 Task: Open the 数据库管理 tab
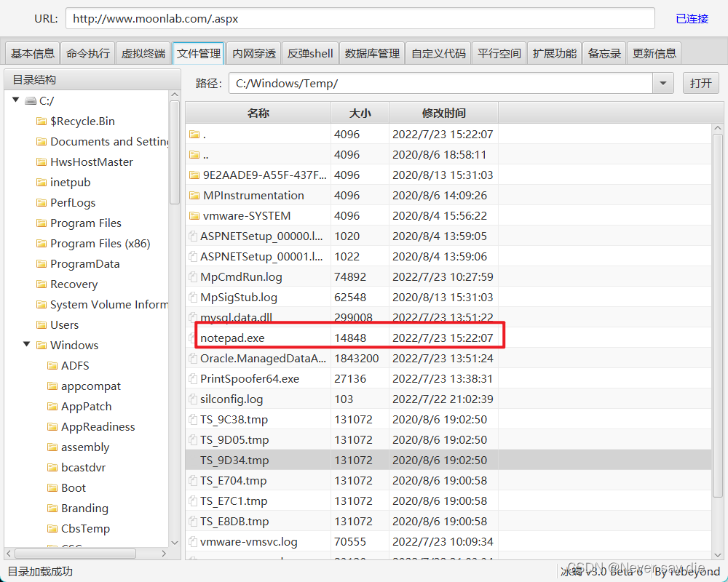(372, 53)
